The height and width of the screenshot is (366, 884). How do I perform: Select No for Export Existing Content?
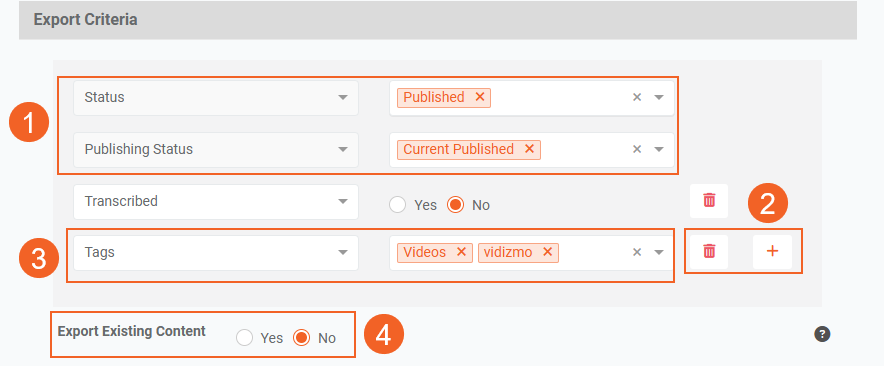click(x=302, y=338)
